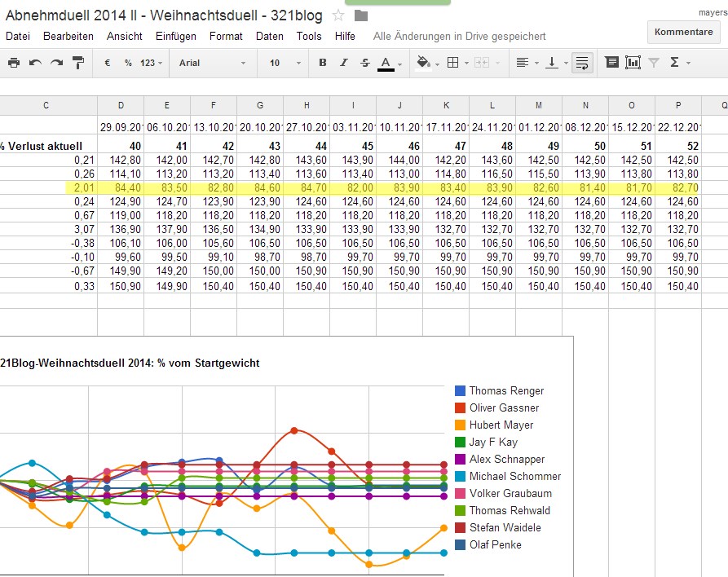The height and width of the screenshot is (577, 728).
Task: Click the document title to rename it
Action: point(164,15)
